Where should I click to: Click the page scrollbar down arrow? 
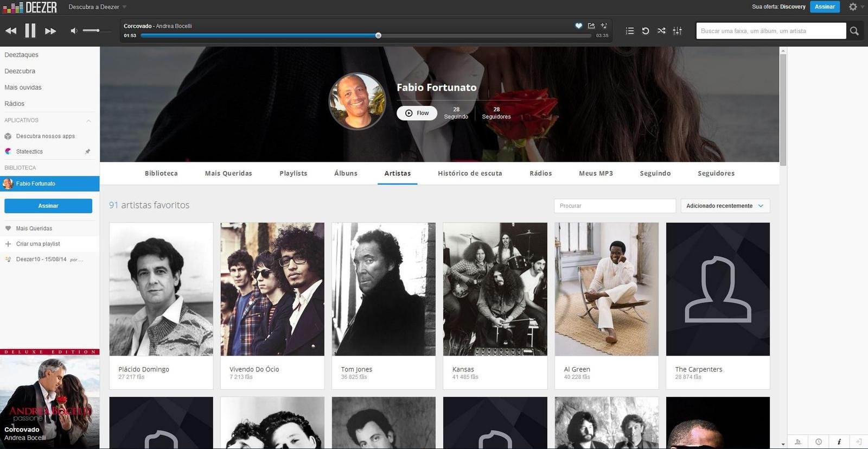point(783,445)
